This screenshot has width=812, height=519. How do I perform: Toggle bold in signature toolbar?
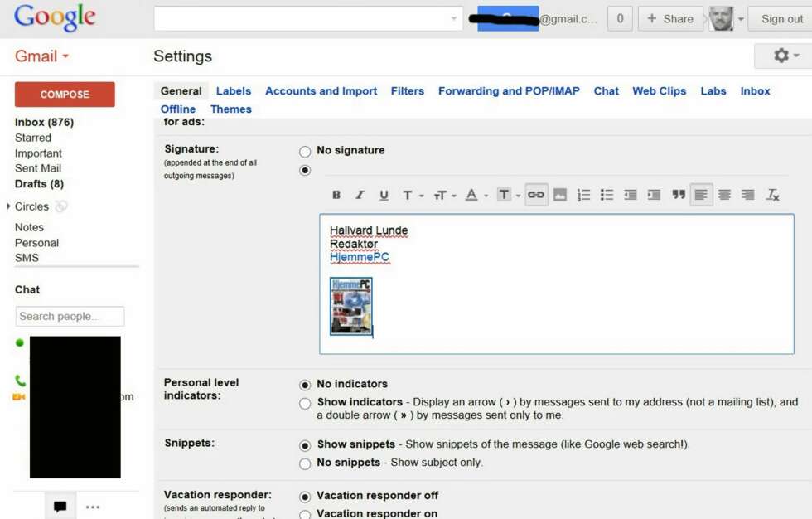(336, 195)
